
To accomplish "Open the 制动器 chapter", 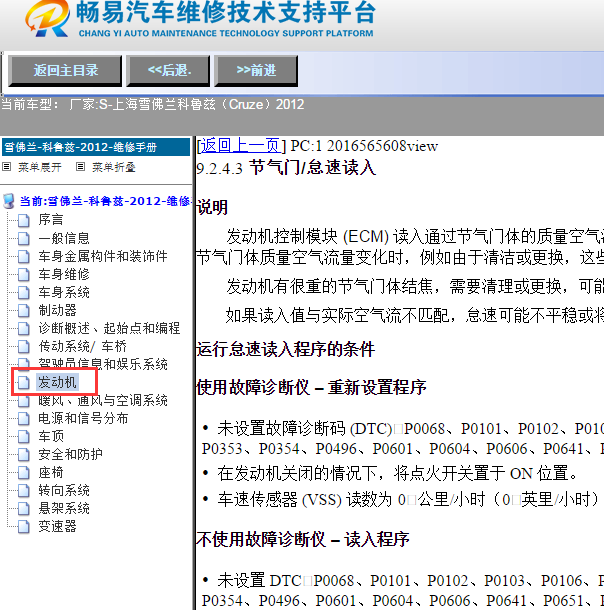I will pyautogui.click(x=57, y=310).
